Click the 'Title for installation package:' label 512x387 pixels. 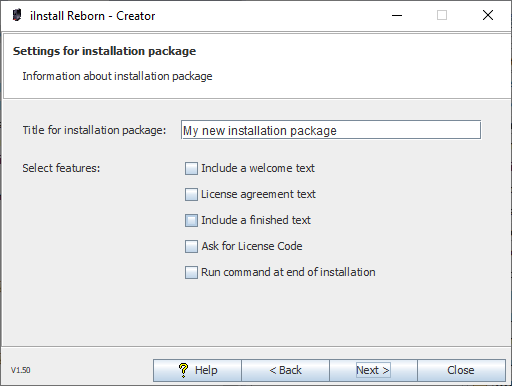point(94,130)
